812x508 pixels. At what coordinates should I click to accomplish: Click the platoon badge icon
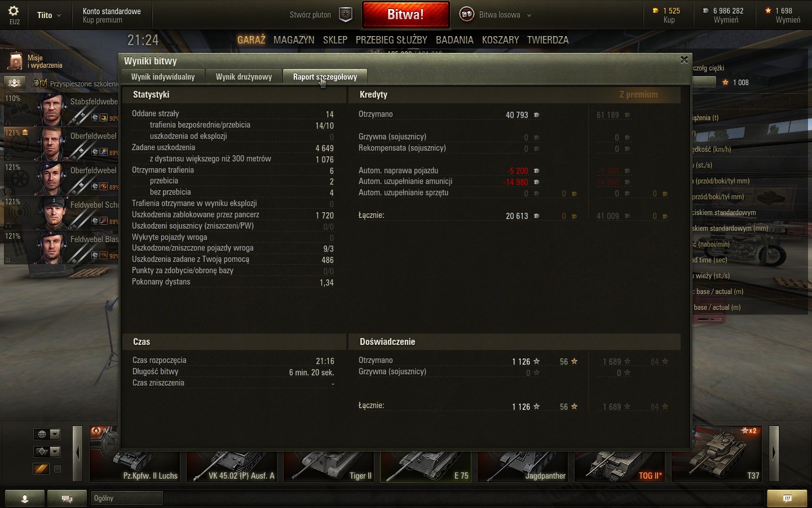(346, 15)
